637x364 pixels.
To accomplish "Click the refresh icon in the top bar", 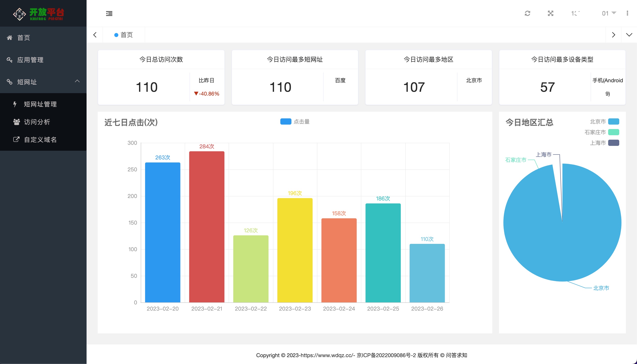I will (x=527, y=13).
